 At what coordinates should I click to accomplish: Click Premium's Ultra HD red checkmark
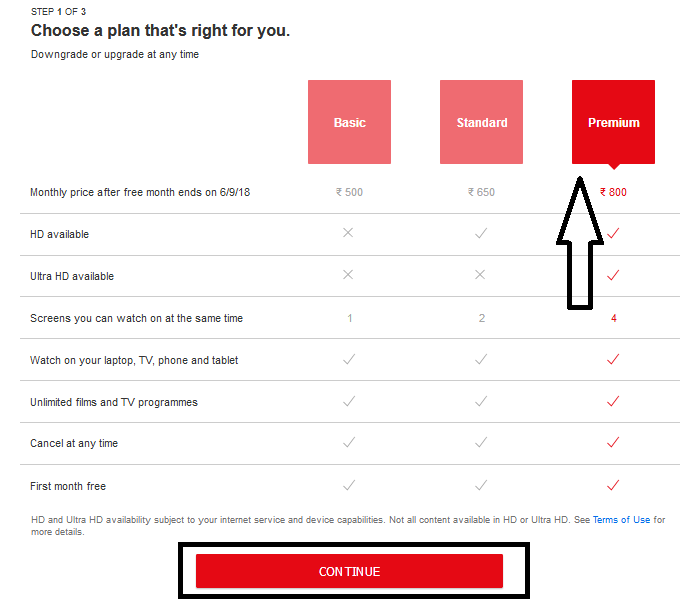click(613, 275)
